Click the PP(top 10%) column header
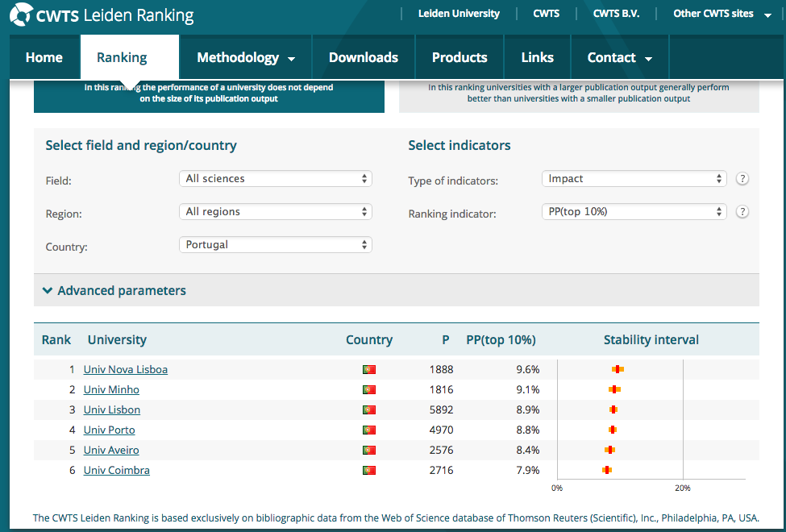The height and width of the screenshot is (532, 786). pos(501,340)
